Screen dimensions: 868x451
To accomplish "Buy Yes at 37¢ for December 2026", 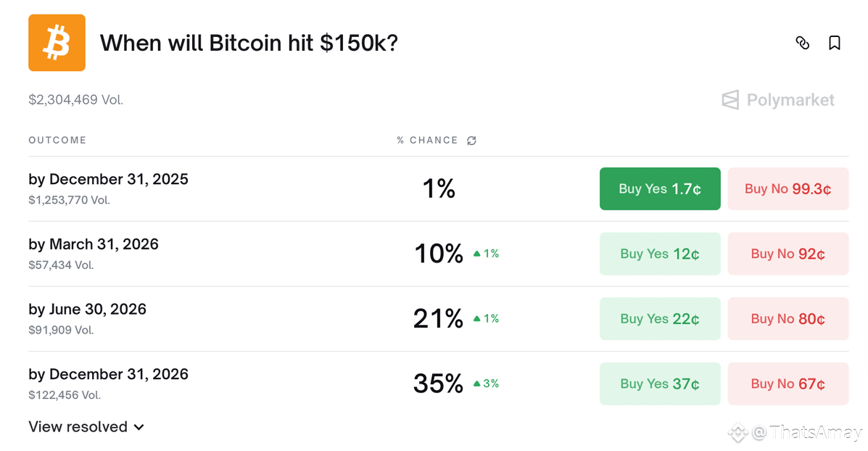I will (660, 384).
